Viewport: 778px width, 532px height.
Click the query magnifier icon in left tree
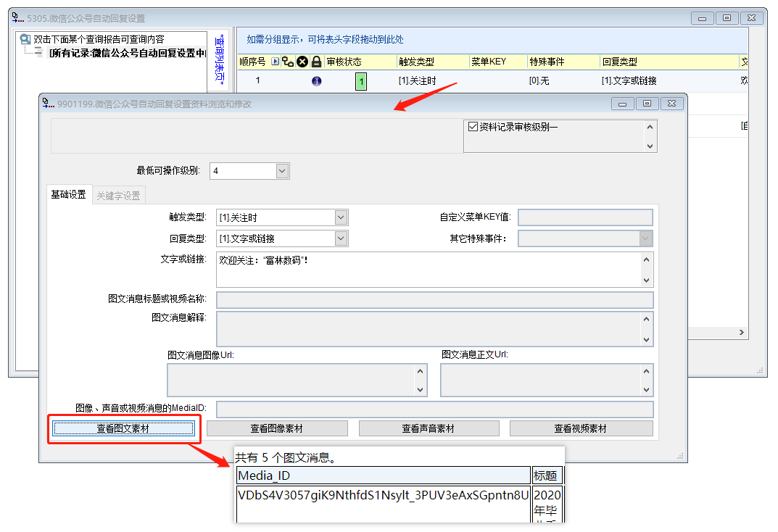[x=25, y=39]
